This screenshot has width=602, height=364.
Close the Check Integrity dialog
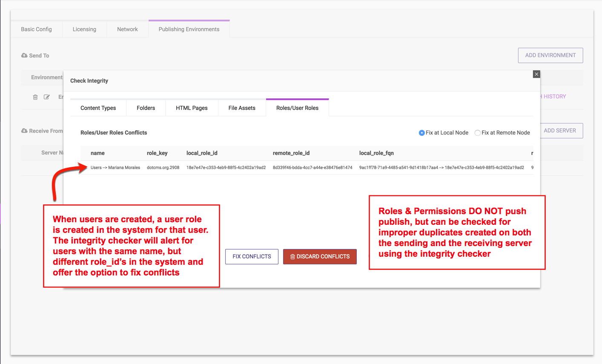click(x=536, y=74)
